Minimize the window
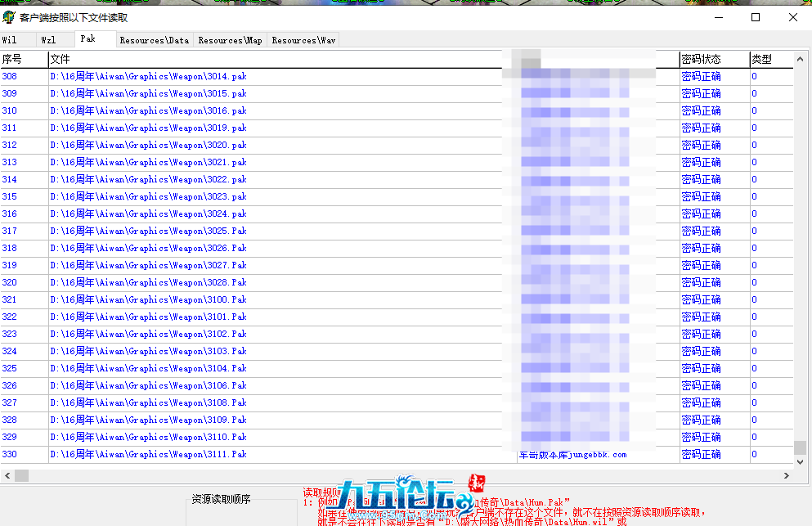 719,17
